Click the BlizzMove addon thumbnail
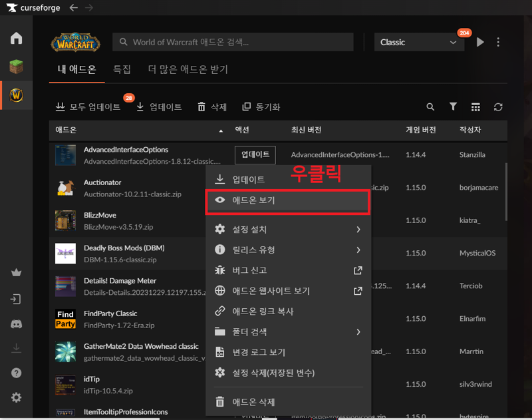The width and height of the screenshot is (532, 420). [x=65, y=220]
